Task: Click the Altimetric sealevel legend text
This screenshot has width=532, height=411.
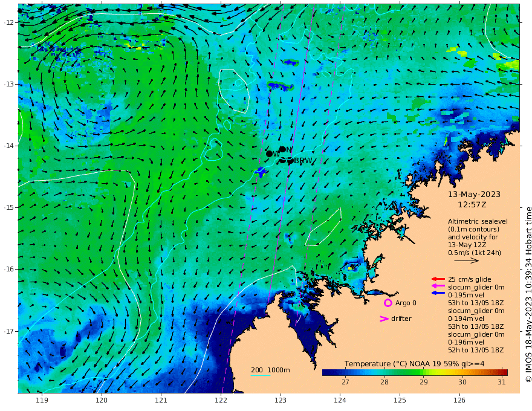Action: click(x=478, y=221)
